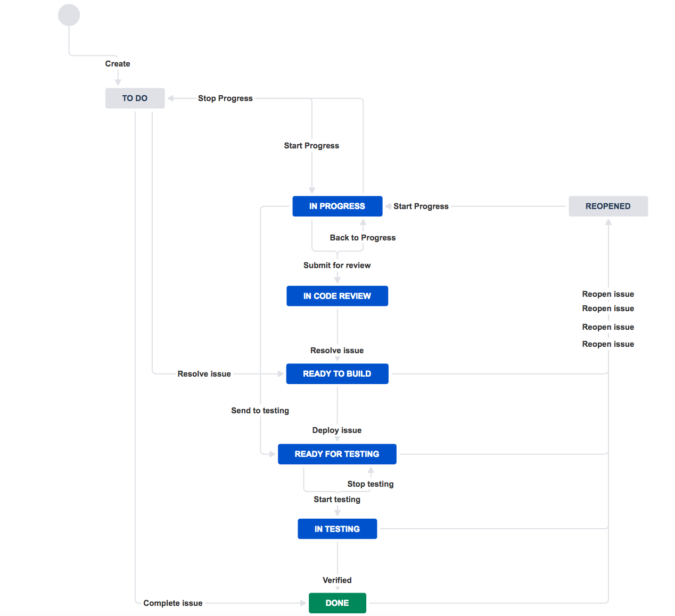Click Start Progress transition leaving REOPENED

click(x=421, y=206)
